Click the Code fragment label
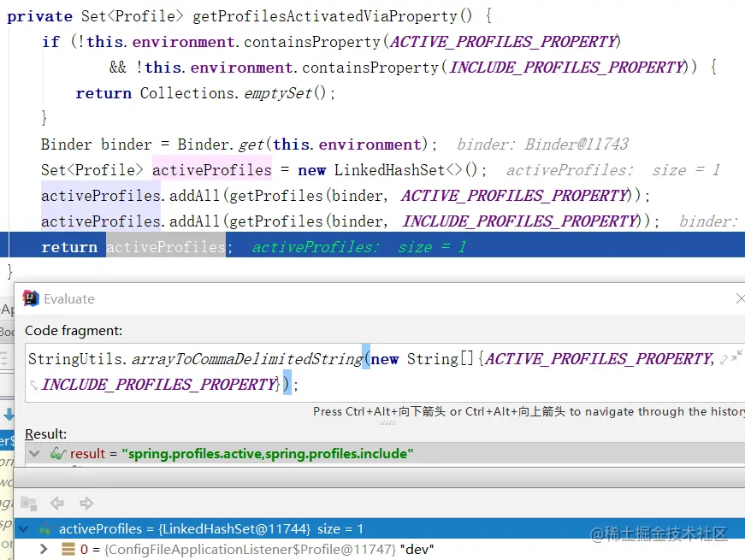This screenshot has height=560, width=745. tap(74, 331)
